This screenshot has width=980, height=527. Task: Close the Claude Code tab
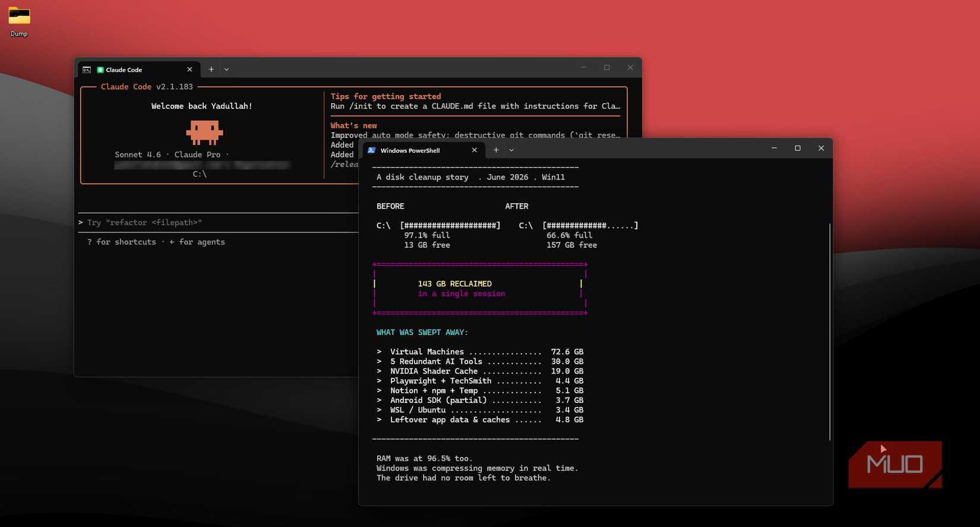189,70
